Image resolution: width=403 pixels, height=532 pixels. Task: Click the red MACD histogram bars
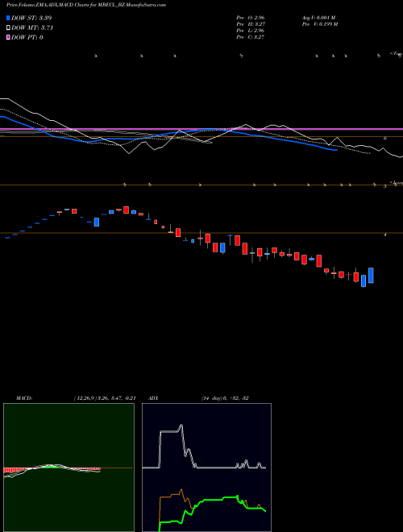point(15,470)
